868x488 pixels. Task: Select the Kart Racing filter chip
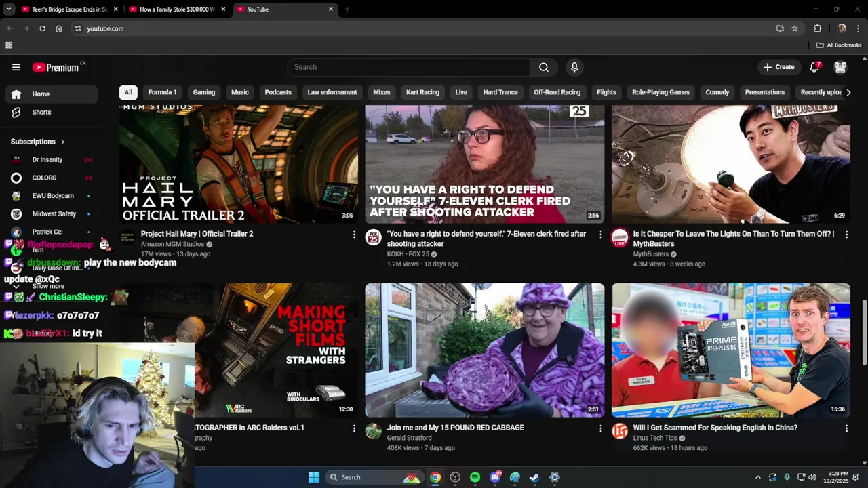(423, 92)
